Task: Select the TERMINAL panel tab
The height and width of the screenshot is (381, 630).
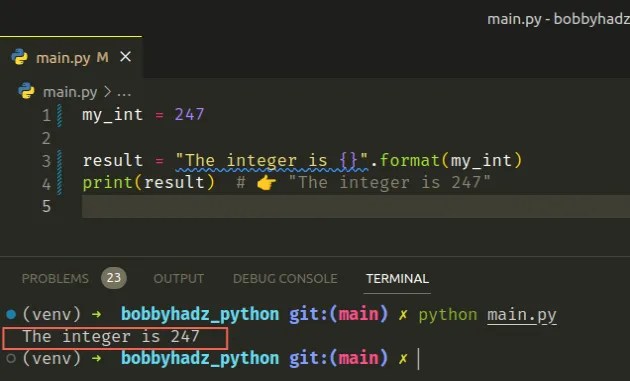Action: click(x=397, y=279)
